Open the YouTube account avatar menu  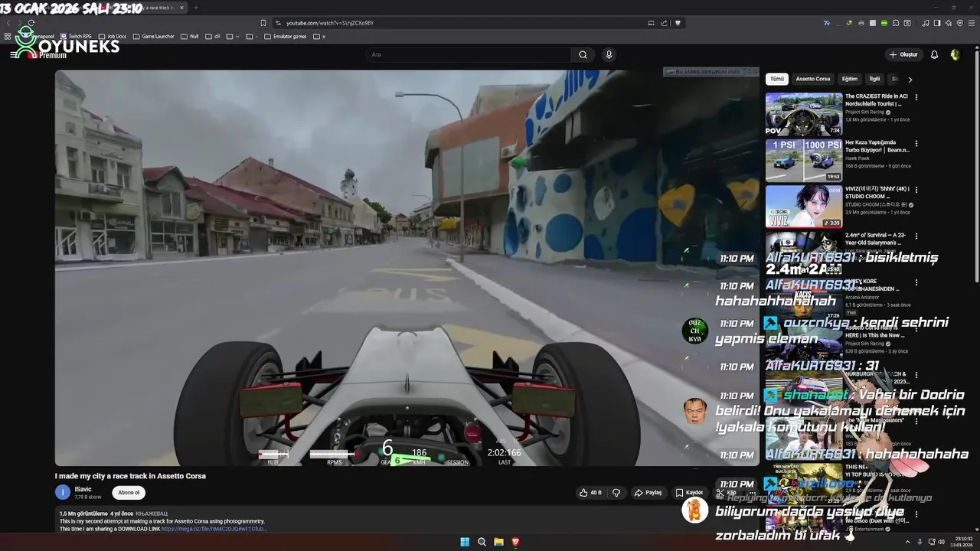[x=955, y=54]
